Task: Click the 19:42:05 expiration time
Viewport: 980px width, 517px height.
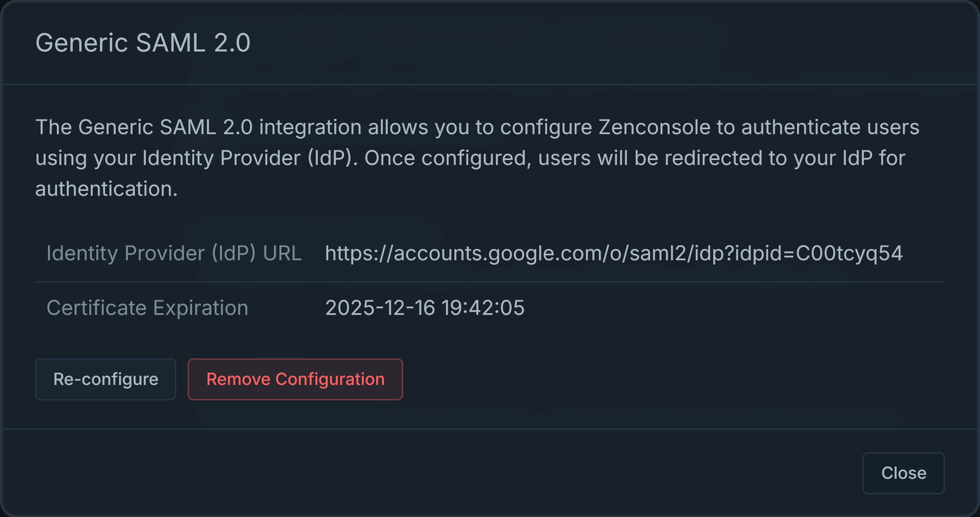Action: [x=483, y=308]
